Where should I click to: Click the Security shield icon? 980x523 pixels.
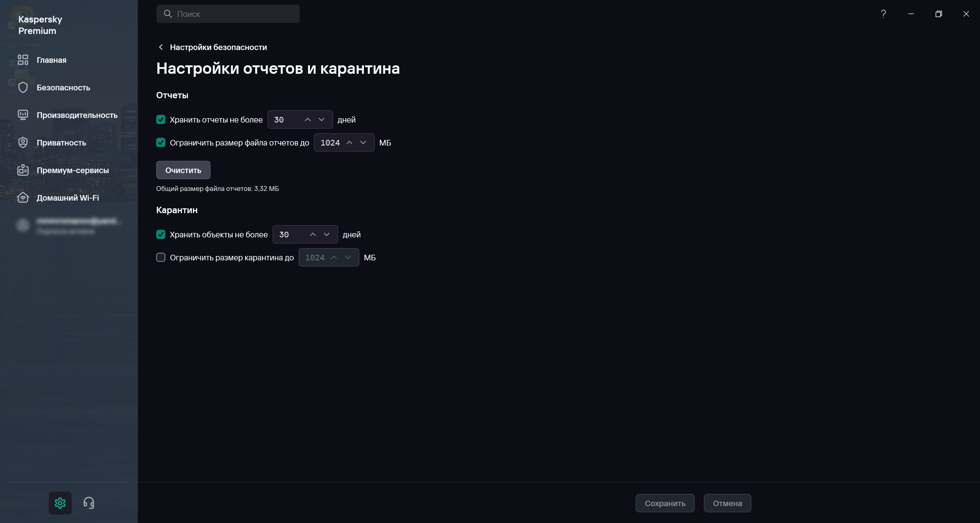coord(23,88)
